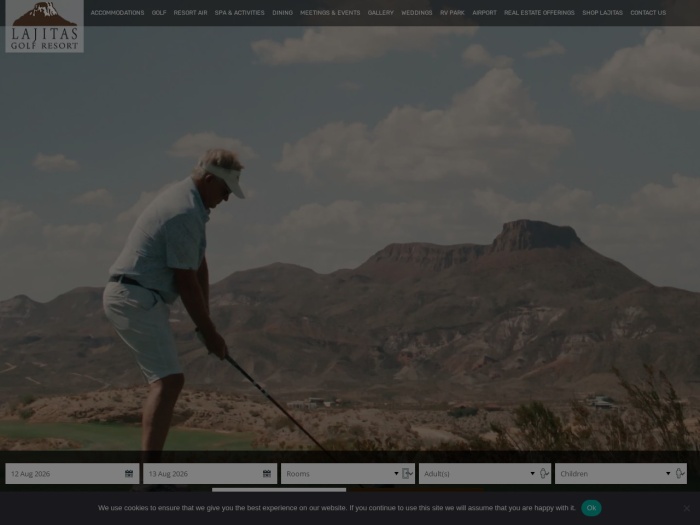Open the Gallery page
The image size is (700, 525).
[x=381, y=13]
